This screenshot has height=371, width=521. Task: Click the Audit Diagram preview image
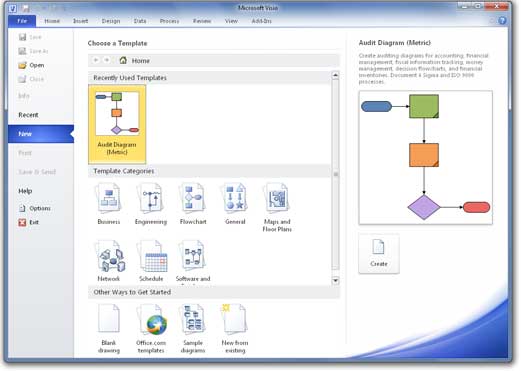click(426, 157)
